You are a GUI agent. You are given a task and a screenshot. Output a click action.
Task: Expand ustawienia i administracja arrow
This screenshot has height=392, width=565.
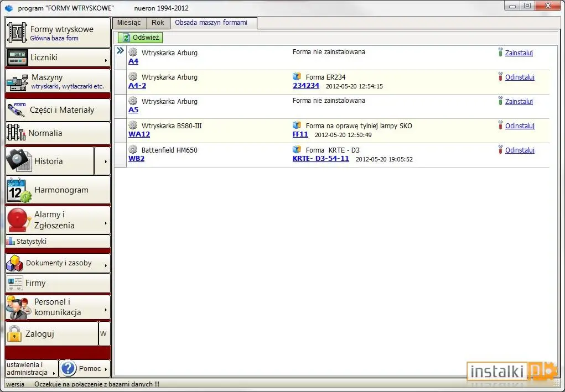[54, 373]
